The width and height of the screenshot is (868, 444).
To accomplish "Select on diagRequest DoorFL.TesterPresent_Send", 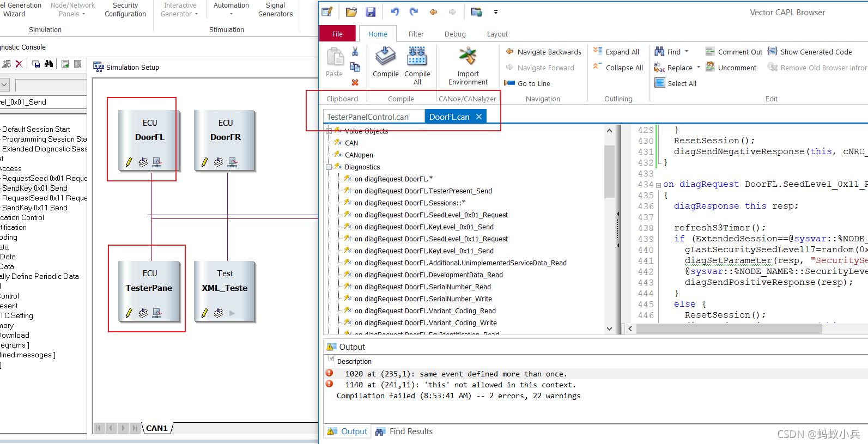I will point(423,191).
